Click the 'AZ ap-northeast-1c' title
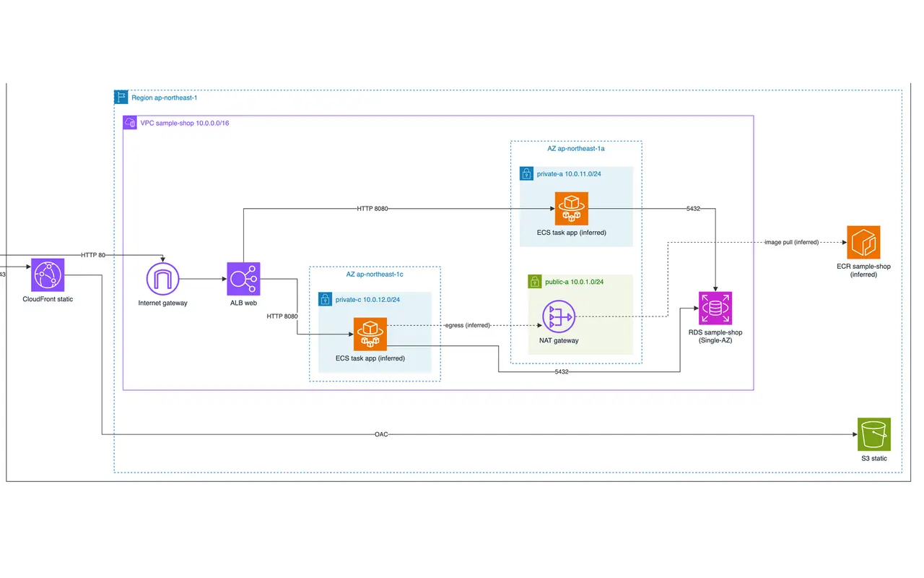The height and width of the screenshot is (578, 924). coord(375,275)
